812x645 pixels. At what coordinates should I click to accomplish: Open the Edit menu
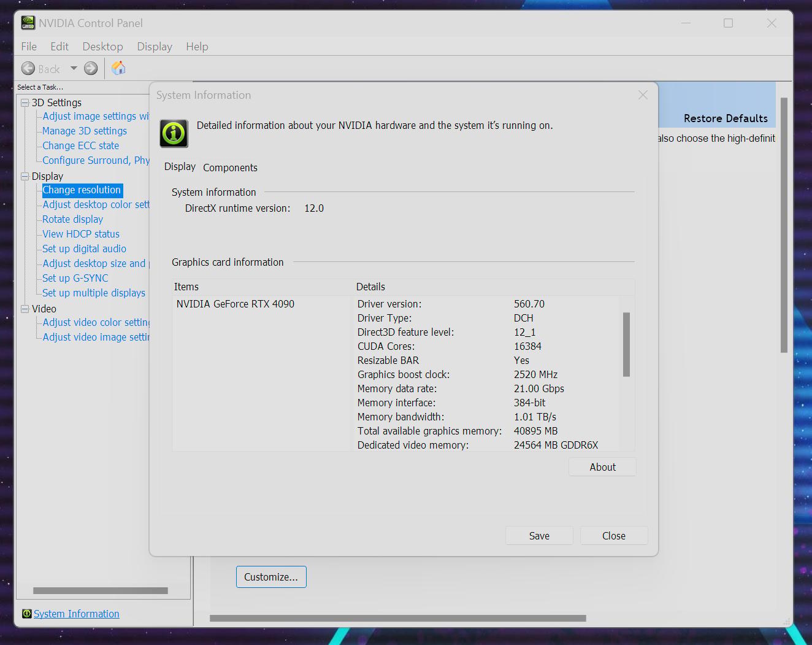59,47
